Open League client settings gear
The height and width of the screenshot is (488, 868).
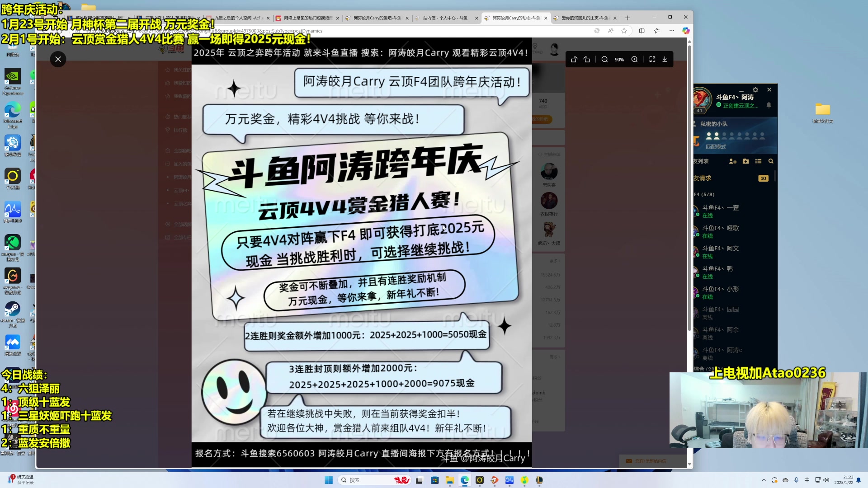coord(755,90)
